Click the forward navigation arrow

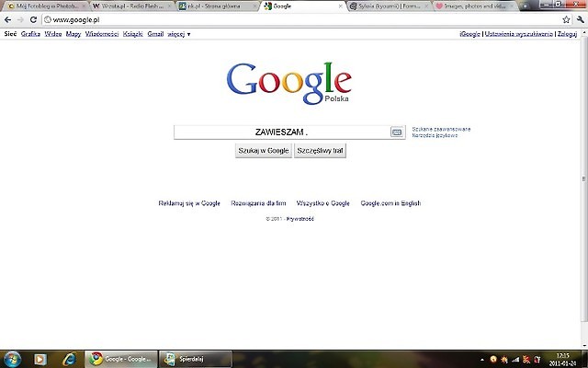tap(20, 20)
